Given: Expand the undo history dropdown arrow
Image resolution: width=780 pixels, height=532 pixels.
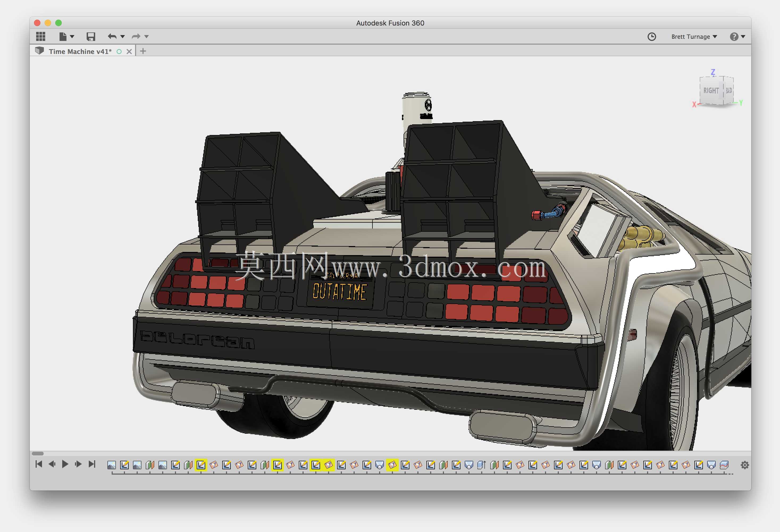Looking at the screenshot, I should point(123,37).
